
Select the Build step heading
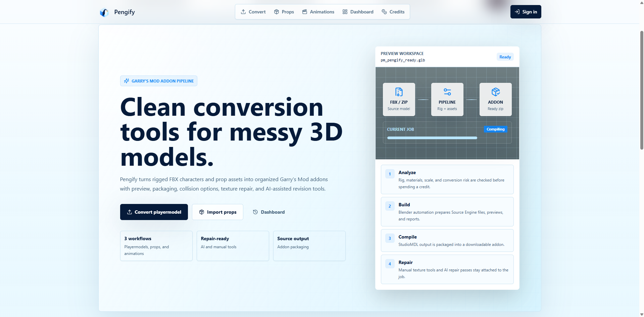tap(404, 205)
